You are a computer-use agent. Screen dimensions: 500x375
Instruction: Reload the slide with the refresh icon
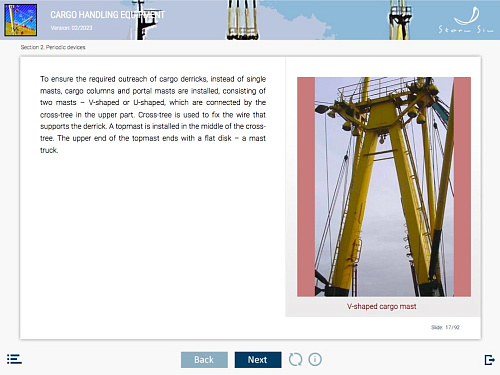point(295,359)
